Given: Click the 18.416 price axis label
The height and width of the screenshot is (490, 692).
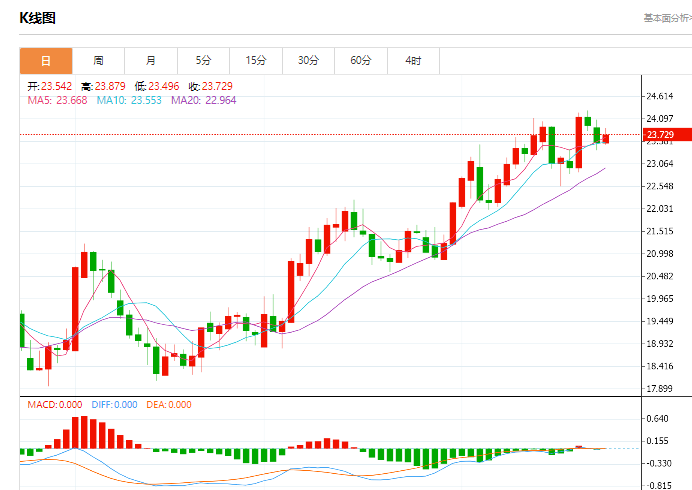Looking at the screenshot, I should [x=660, y=366].
